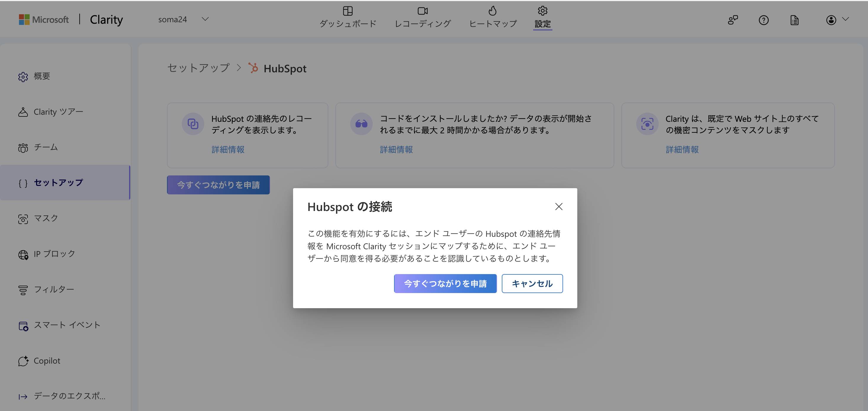The width and height of the screenshot is (868, 411).
Task: Click the スマート イベント sidebar item
Action: tap(67, 324)
